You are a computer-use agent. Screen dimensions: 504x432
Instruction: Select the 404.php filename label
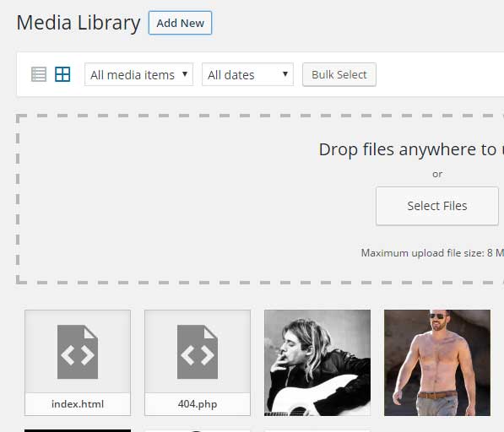point(198,404)
